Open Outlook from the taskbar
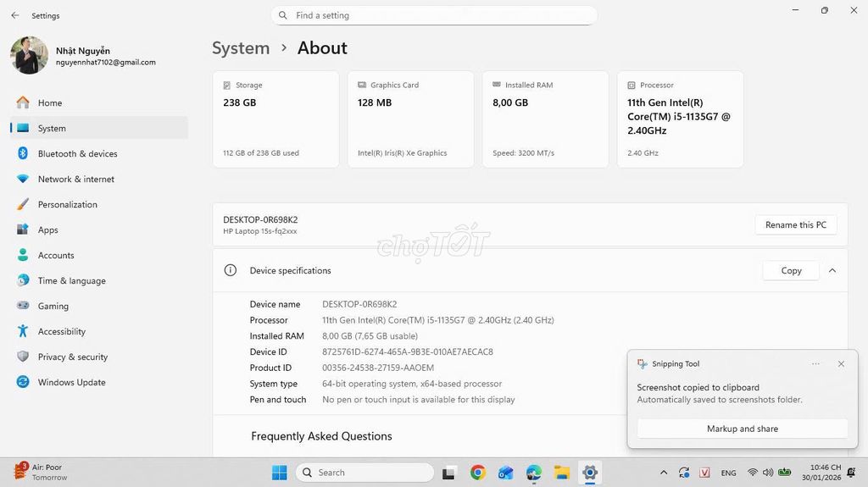Screen dimensions: 868x487 505,473
